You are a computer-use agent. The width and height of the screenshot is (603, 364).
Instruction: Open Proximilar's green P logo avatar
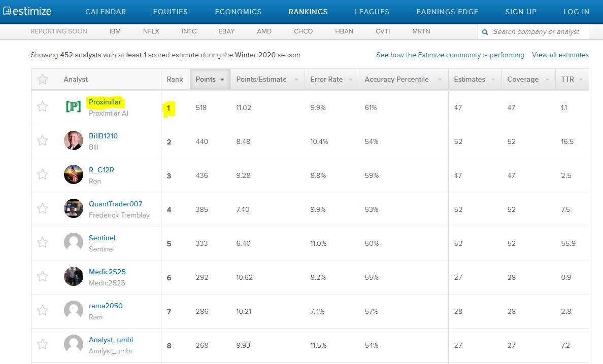[74, 106]
